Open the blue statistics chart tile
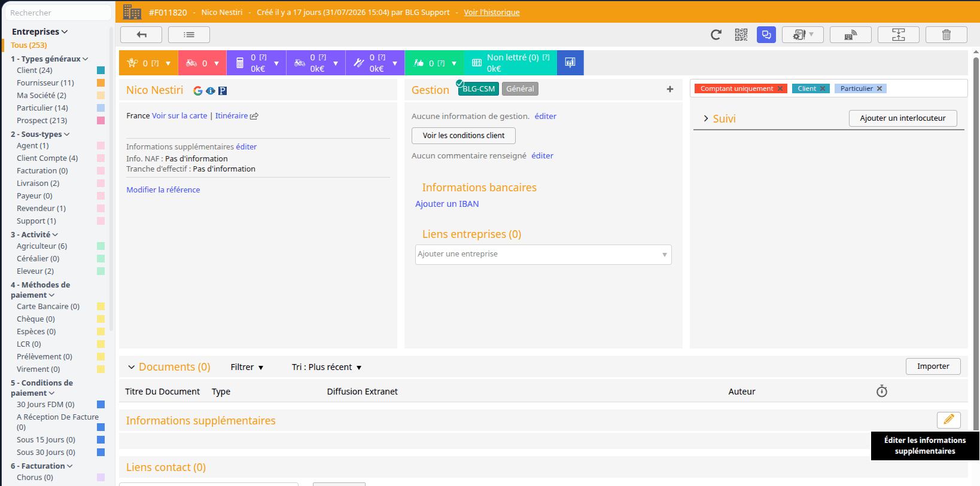The width and height of the screenshot is (980, 486). (570, 63)
